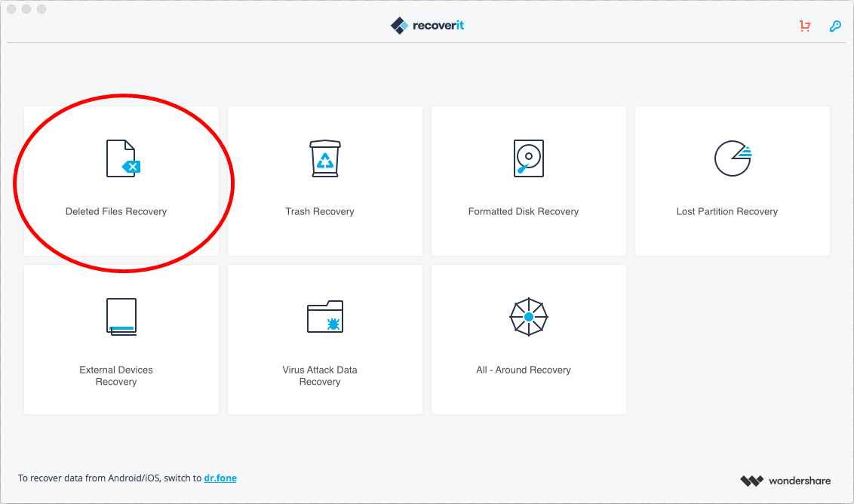Click the "External Devices Recovery" label
Viewport: 854px width, 504px height.
[116, 376]
